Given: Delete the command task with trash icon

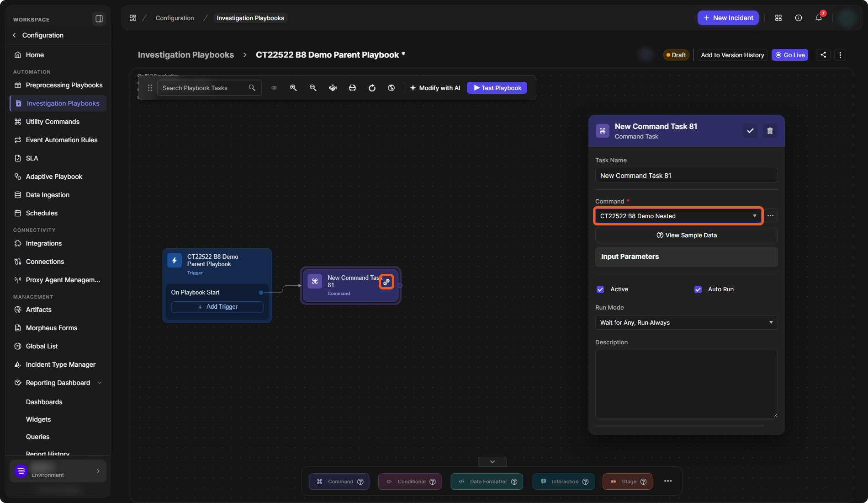Looking at the screenshot, I should [770, 131].
